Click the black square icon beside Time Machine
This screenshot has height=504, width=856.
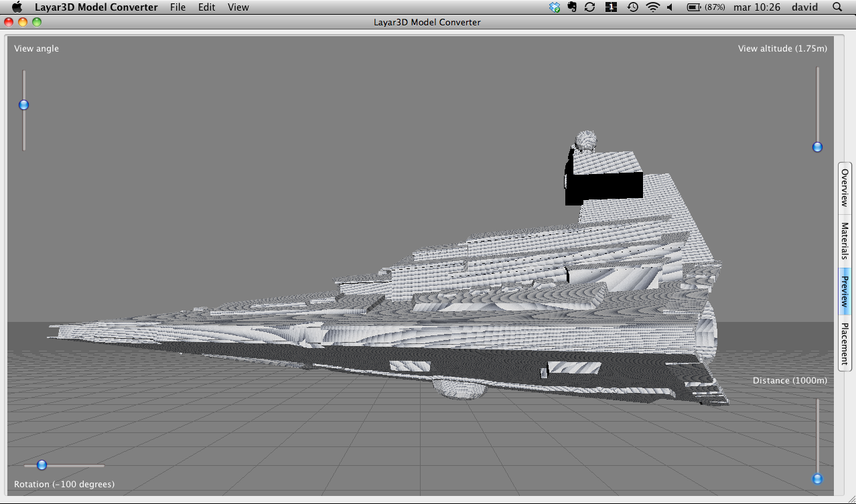[611, 7]
